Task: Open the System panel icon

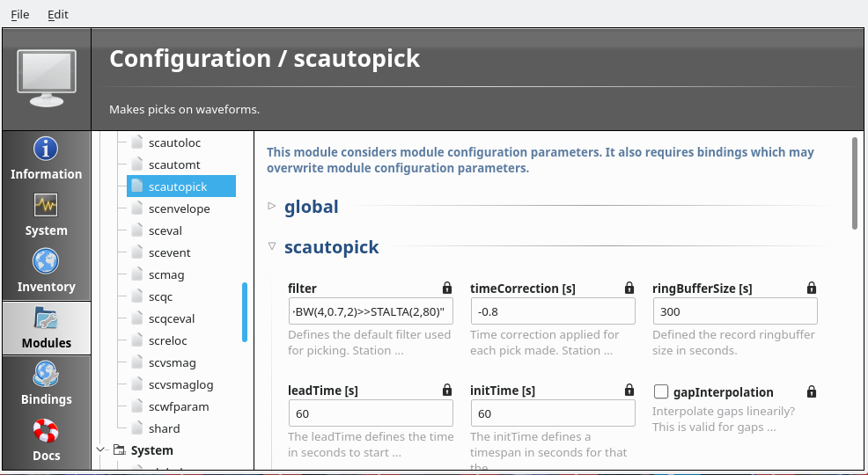Action: coord(46,205)
